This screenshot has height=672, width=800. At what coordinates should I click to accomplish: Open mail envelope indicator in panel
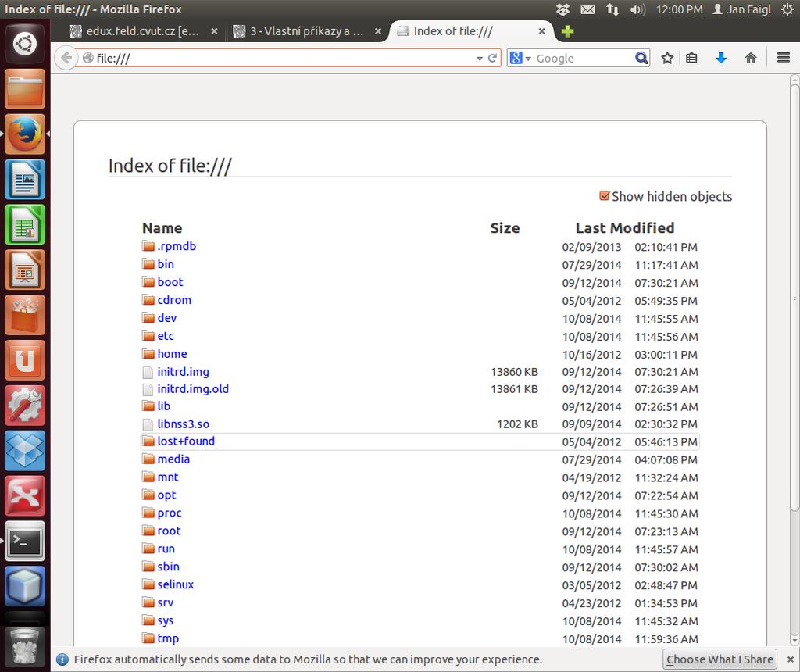tap(587, 9)
